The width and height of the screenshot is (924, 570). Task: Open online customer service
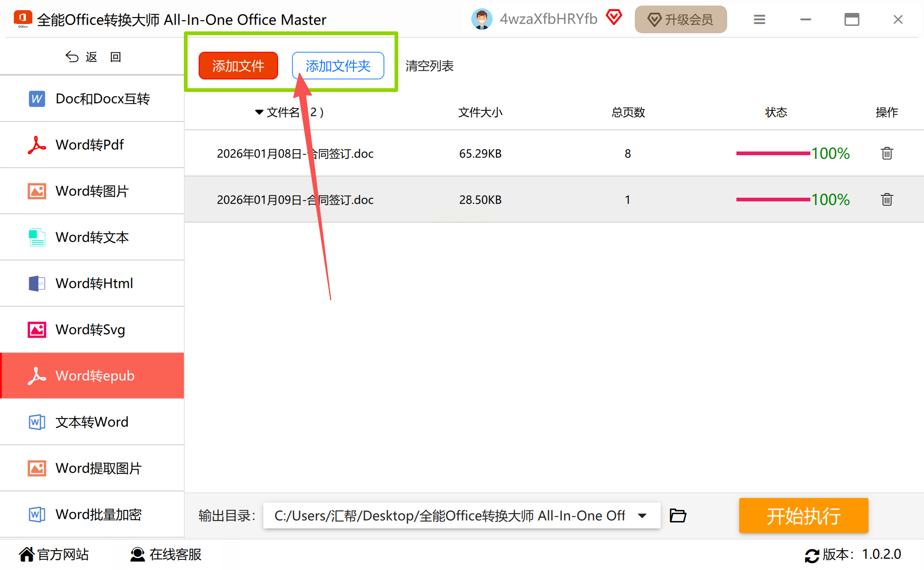click(166, 554)
